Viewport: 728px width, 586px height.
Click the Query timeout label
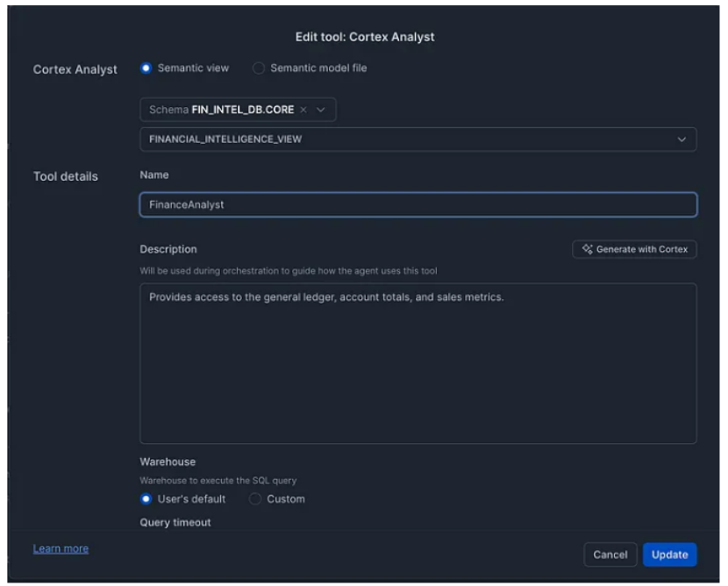tap(175, 523)
